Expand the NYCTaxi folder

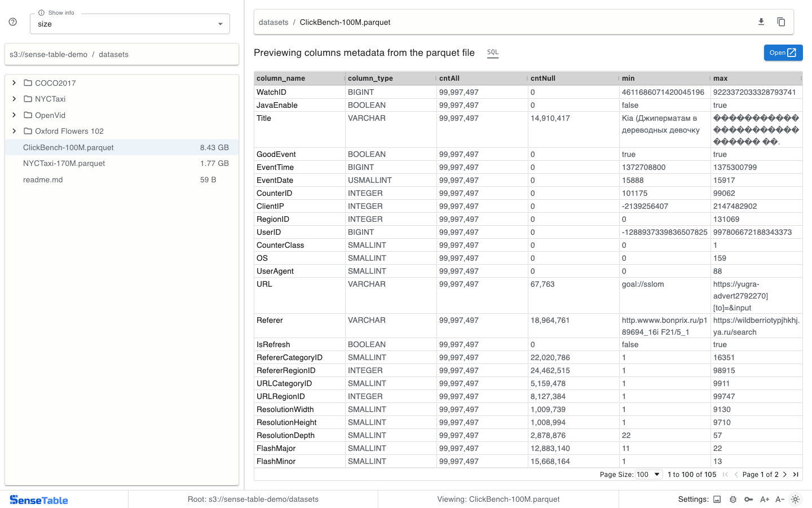[14, 99]
